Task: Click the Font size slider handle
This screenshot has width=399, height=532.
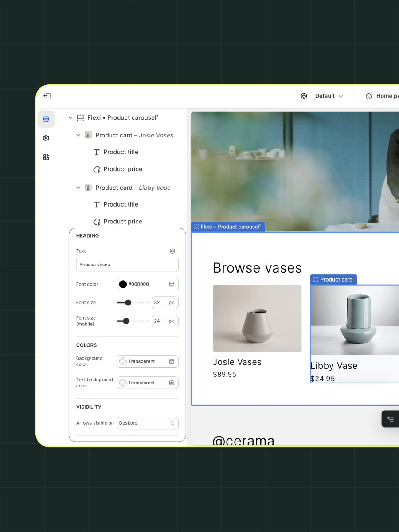Action: click(x=128, y=303)
